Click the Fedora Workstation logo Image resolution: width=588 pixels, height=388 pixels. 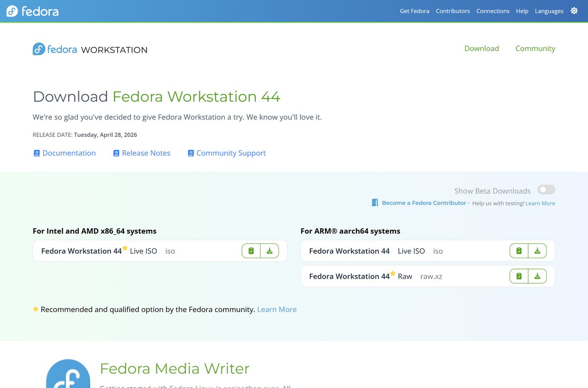click(90, 49)
